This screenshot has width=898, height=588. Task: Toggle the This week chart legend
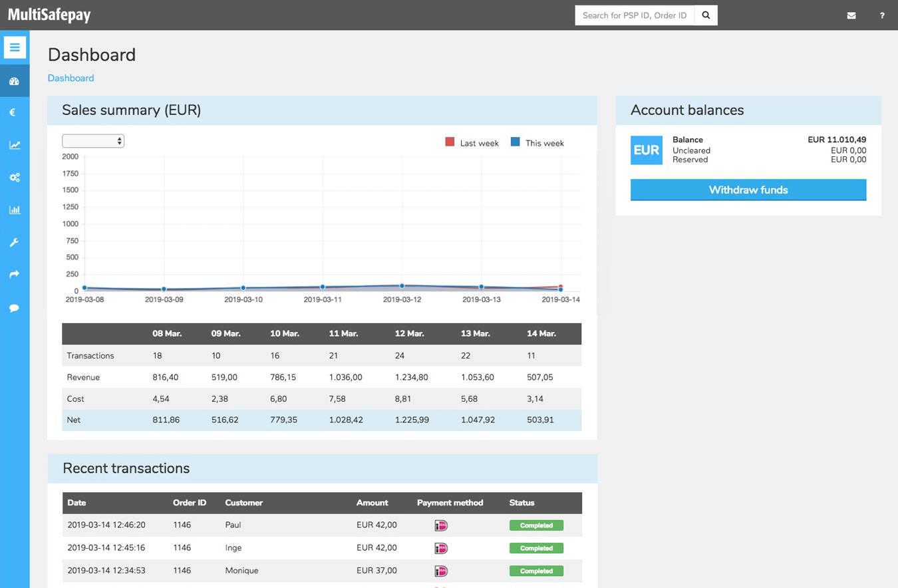coord(537,143)
